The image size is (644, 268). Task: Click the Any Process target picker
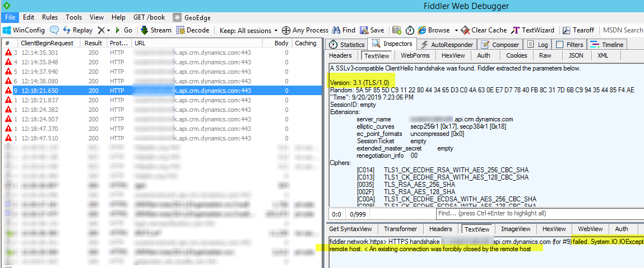[305, 30]
